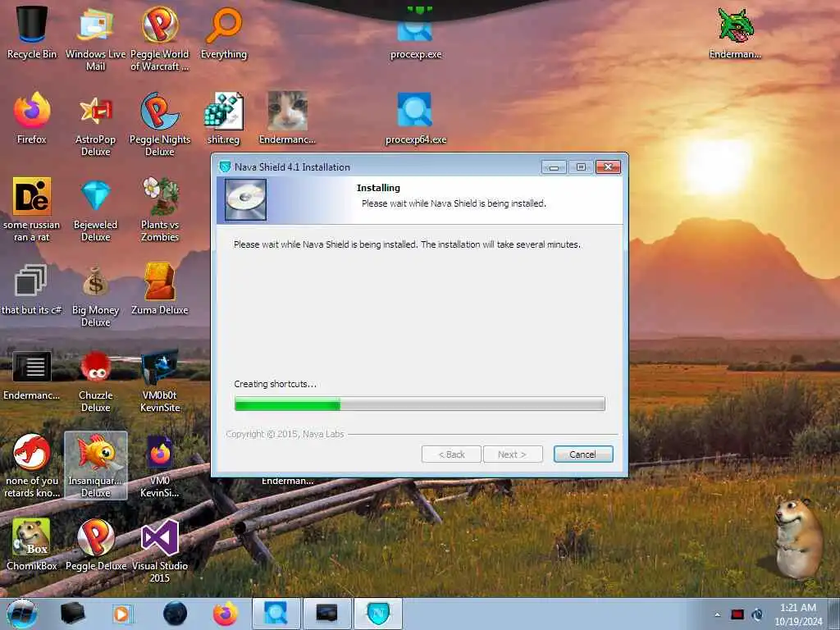Click the red tray notification icon

(737, 614)
